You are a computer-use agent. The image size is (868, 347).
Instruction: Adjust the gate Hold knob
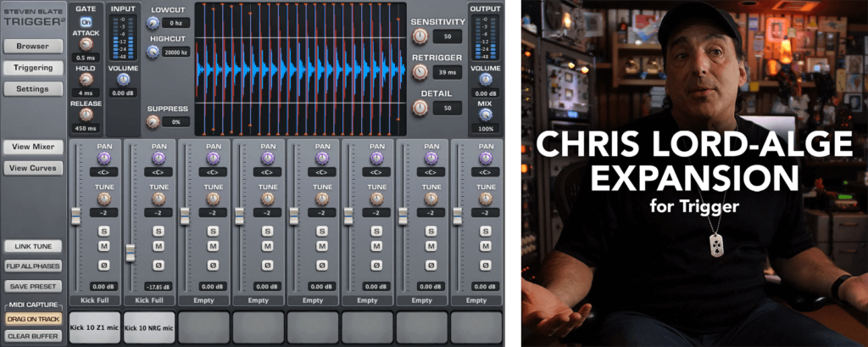tap(86, 80)
